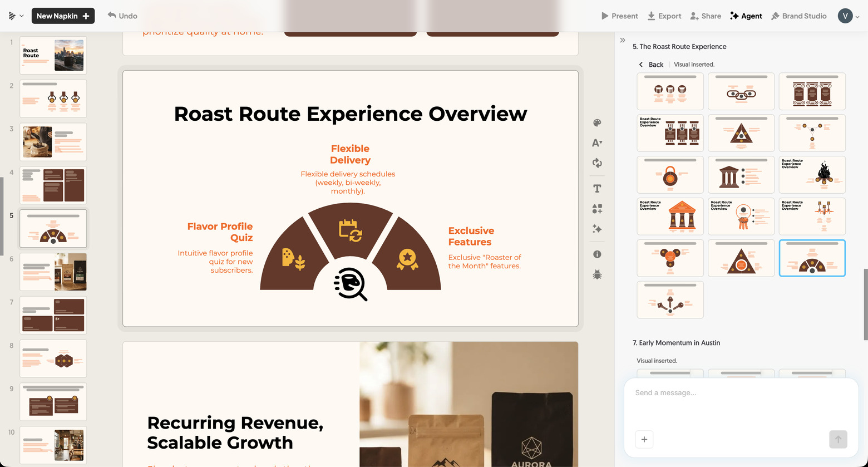Open the font style dropdown tool
The height and width of the screenshot is (467, 868).
597,143
